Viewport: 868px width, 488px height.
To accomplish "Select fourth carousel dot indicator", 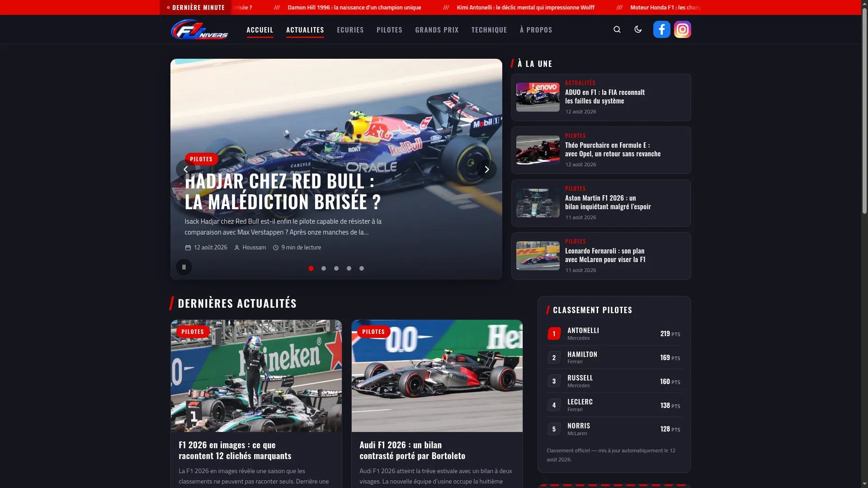I will 349,268.
